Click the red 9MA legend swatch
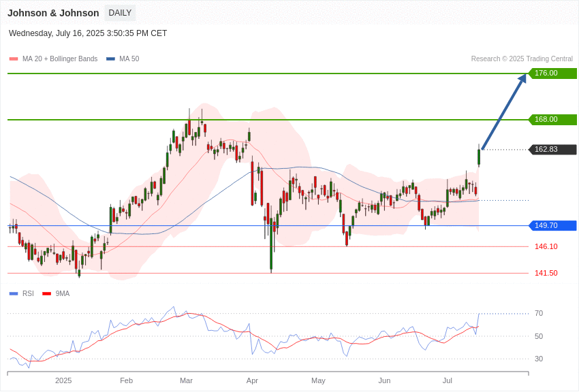Screen dimensions: 579x392 [46, 294]
